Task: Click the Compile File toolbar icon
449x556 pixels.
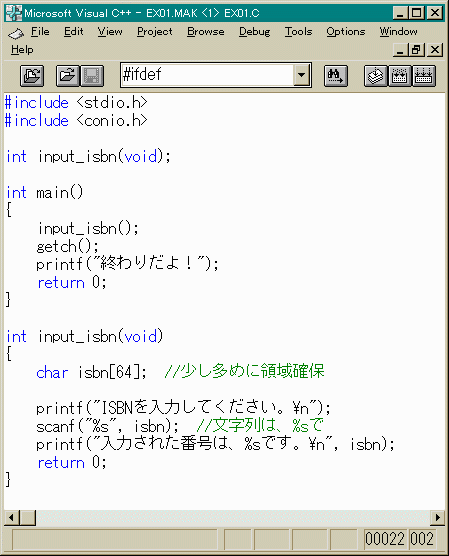Action: click(x=376, y=76)
